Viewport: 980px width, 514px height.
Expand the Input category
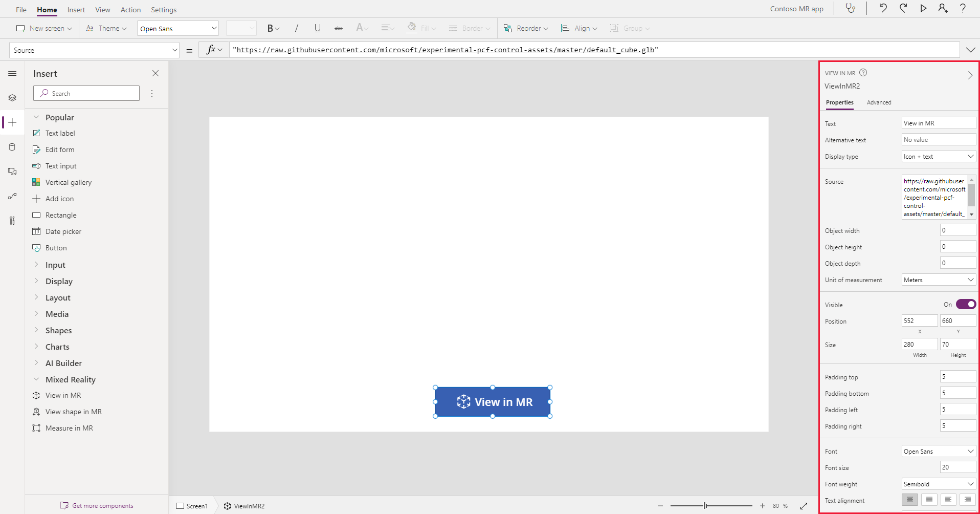click(x=36, y=265)
